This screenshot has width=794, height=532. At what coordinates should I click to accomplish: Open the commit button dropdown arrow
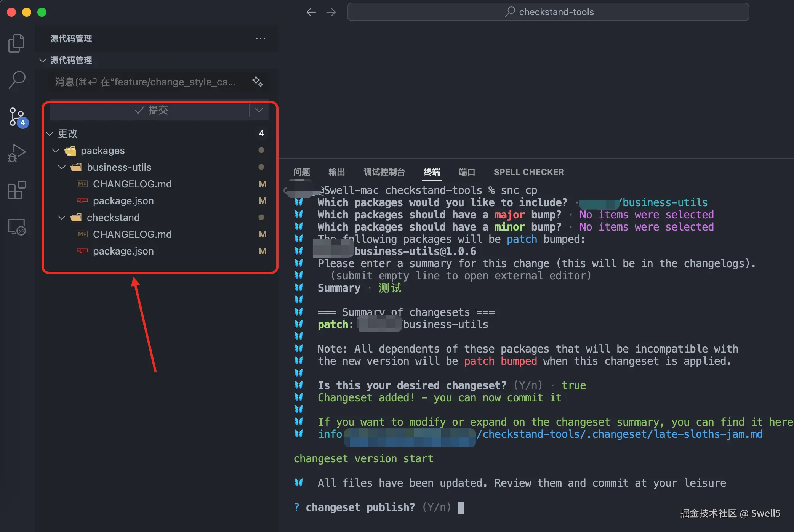[x=259, y=110]
